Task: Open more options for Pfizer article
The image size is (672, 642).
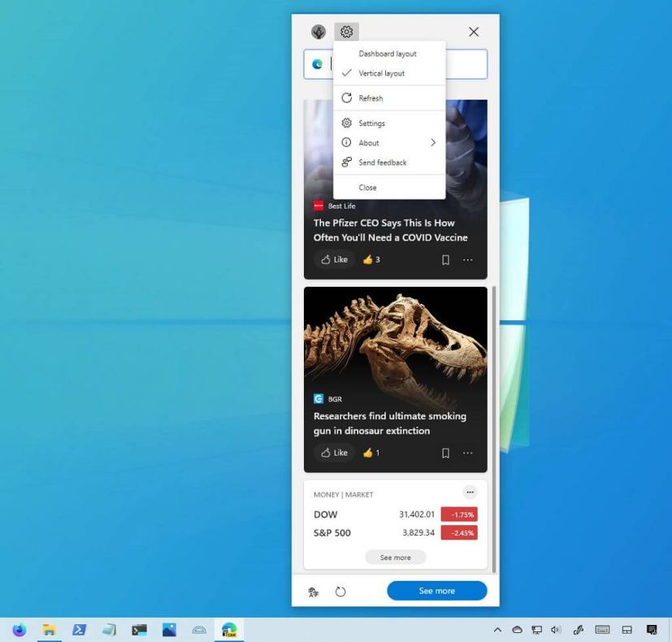Action: pyautogui.click(x=467, y=260)
